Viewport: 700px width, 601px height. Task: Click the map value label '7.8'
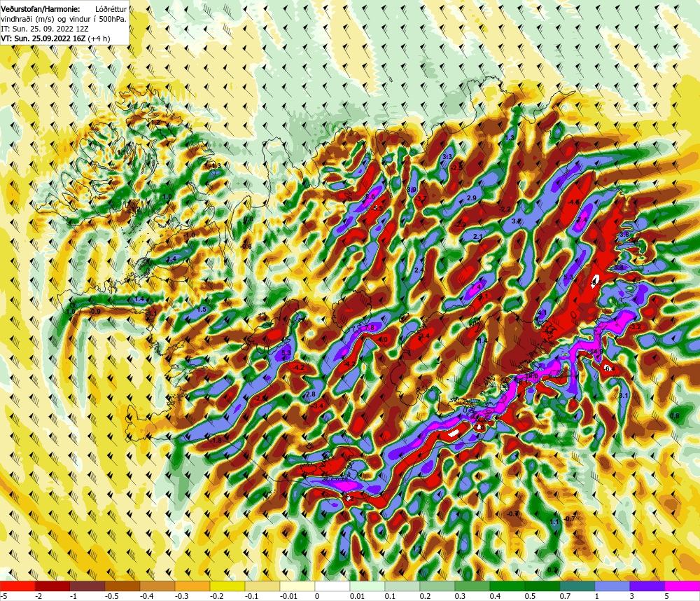click(x=370, y=328)
